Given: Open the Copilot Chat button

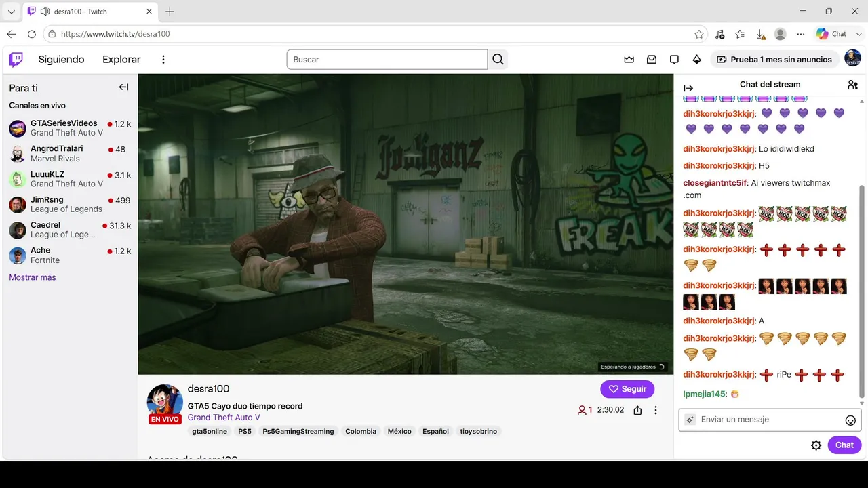Looking at the screenshot, I should click(x=831, y=34).
